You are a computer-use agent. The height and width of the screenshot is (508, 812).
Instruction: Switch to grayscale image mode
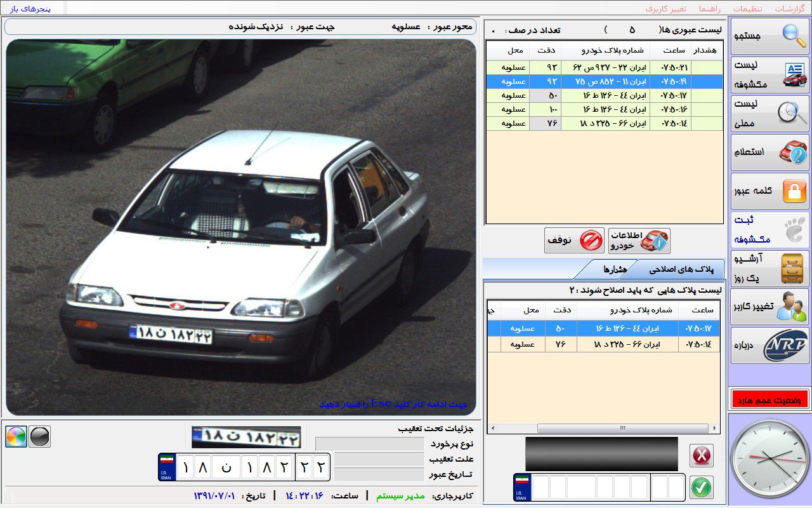[40, 437]
